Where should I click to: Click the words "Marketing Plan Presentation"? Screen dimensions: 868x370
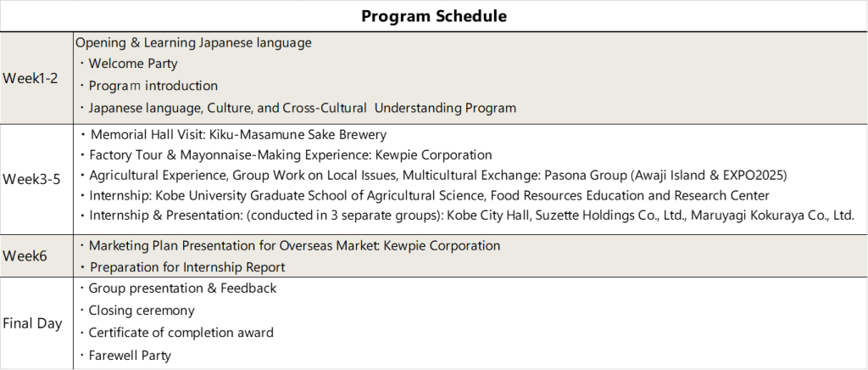click(171, 245)
